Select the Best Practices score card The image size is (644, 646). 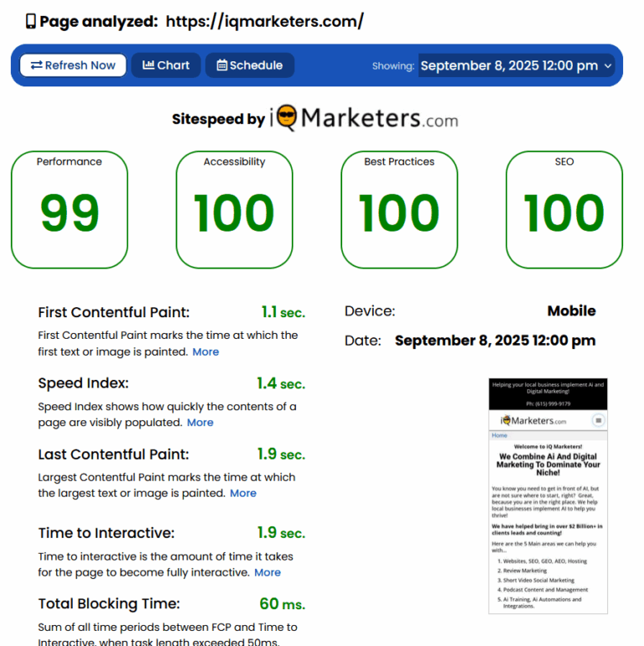(399, 210)
